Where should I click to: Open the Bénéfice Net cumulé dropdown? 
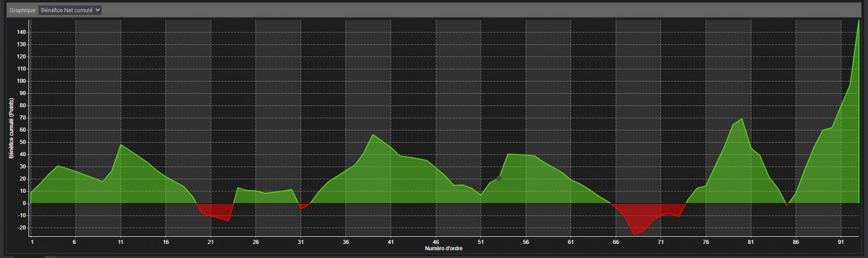tap(70, 10)
